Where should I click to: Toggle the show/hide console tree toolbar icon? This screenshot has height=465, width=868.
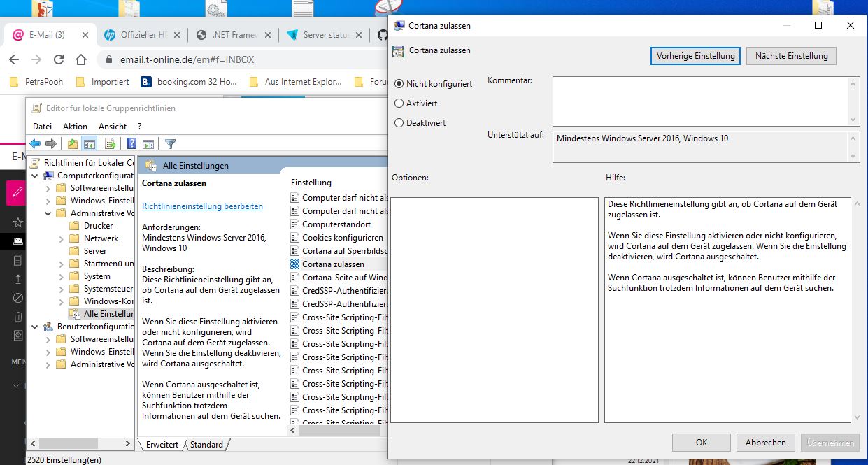pyautogui.click(x=89, y=144)
